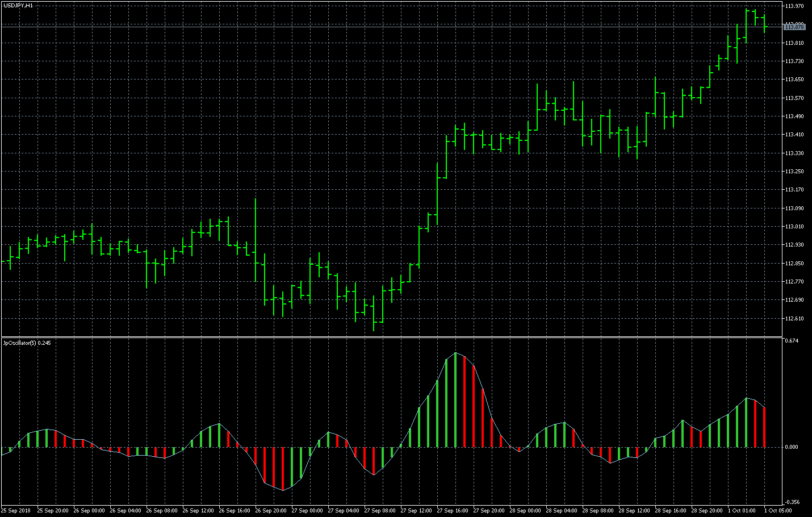This screenshot has width=812, height=517.
Task: Click the 1 Oct 05:00 time label
Action: [x=778, y=511]
